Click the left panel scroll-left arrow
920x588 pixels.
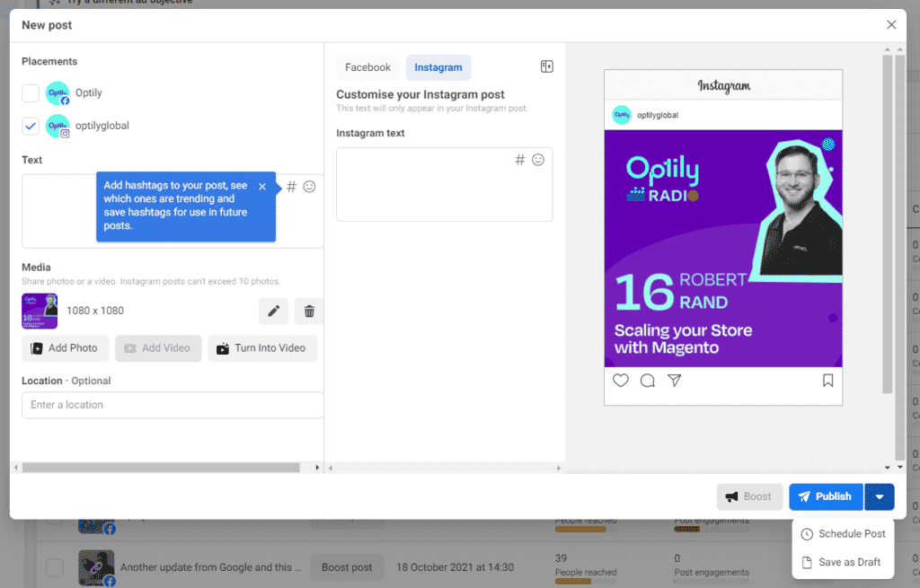16,468
